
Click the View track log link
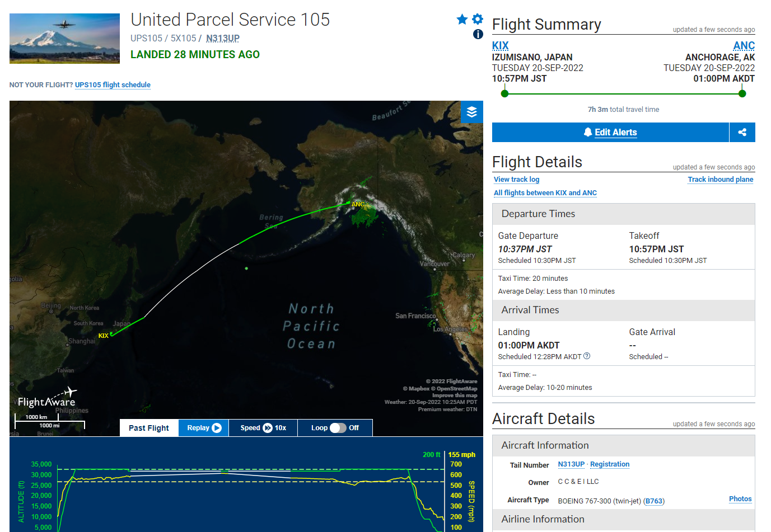(516, 180)
